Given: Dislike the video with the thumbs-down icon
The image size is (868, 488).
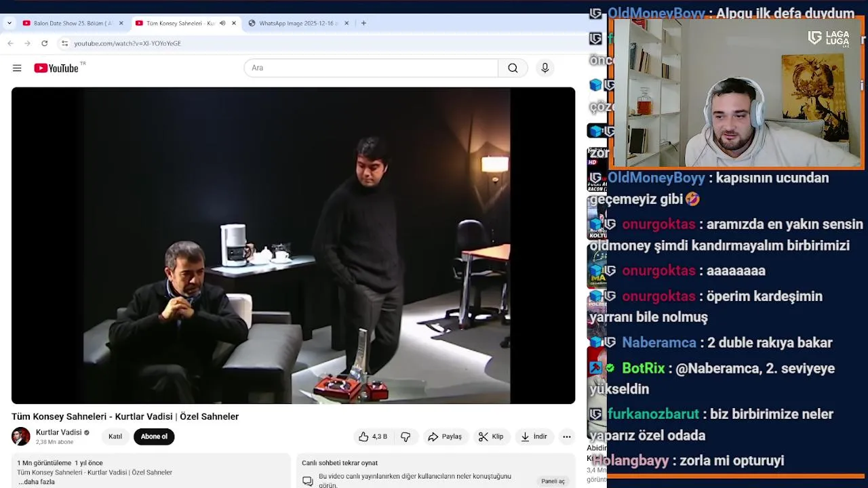Looking at the screenshot, I should click(406, 436).
